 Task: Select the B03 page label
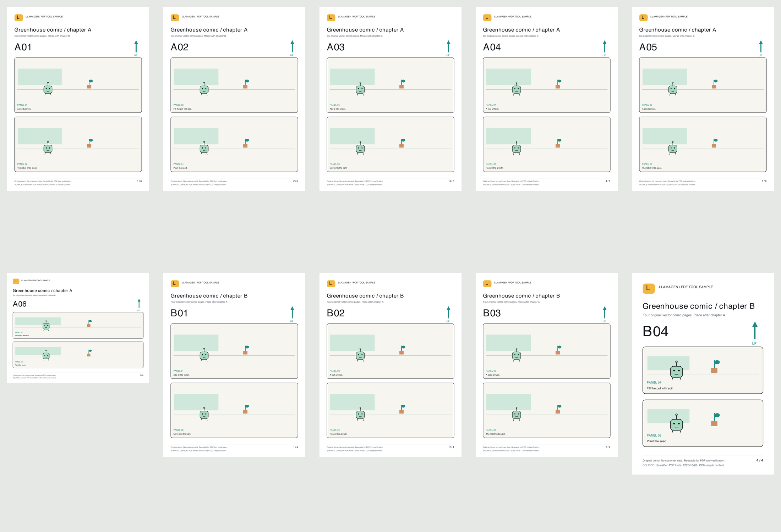492,313
